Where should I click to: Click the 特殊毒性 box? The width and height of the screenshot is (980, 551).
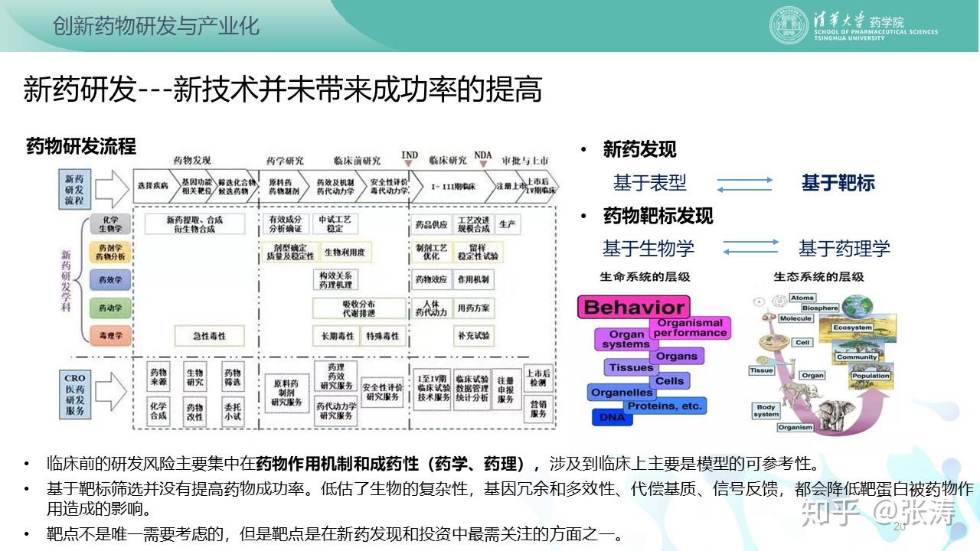coord(382,336)
